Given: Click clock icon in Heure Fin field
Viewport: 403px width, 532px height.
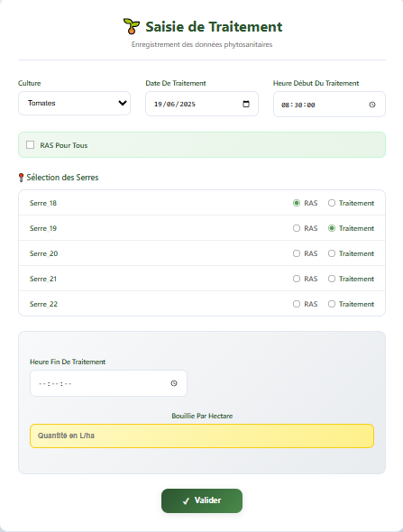Looking at the screenshot, I should pyautogui.click(x=174, y=383).
